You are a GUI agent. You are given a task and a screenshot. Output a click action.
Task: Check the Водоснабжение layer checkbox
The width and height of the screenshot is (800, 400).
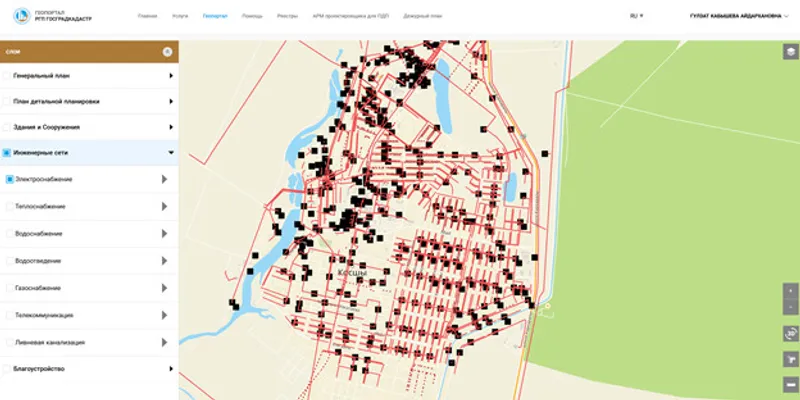[x=10, y=233]
